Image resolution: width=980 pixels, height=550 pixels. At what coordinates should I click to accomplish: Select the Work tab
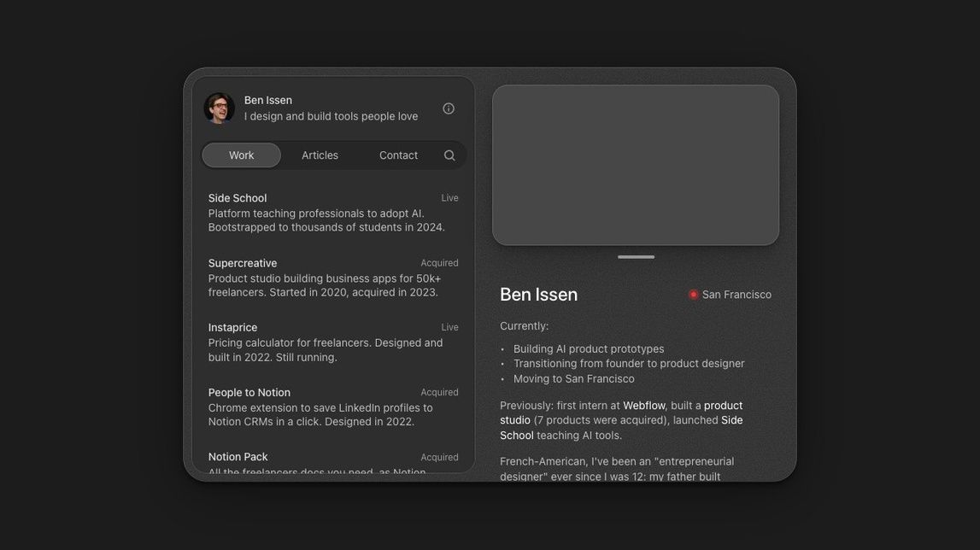(x=241, y=154)
